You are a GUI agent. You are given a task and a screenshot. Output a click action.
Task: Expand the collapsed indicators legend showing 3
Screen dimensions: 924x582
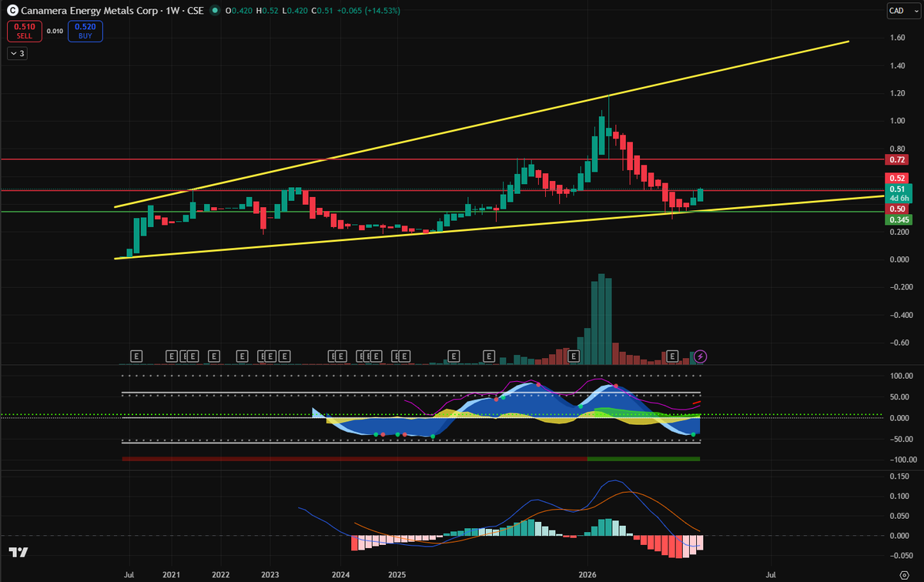[x=17, y=53]
